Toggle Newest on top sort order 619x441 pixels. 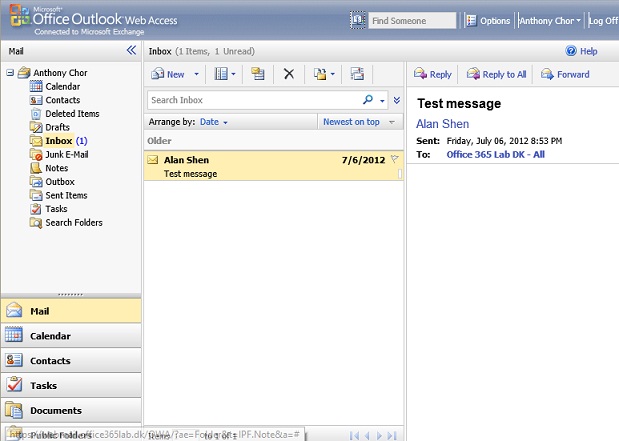tap(359, 122)
